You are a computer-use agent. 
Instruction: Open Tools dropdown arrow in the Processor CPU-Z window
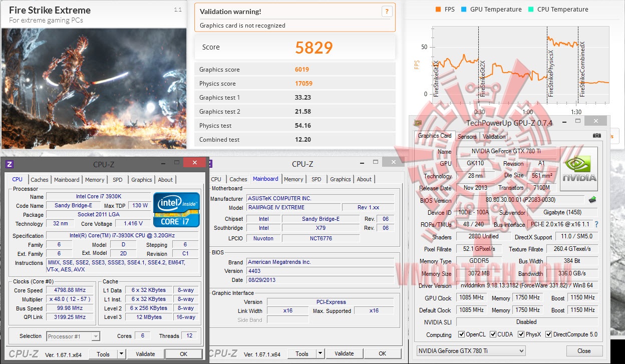(121, 354)
